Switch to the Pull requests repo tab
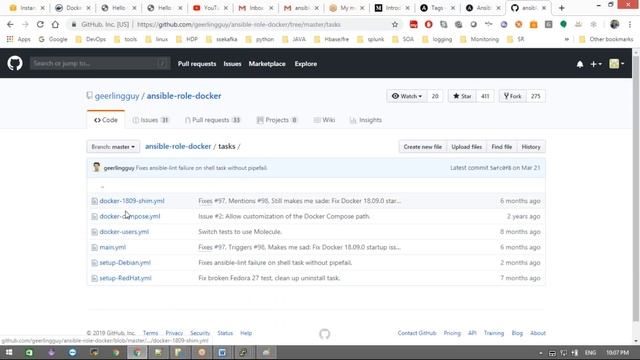 213,120
